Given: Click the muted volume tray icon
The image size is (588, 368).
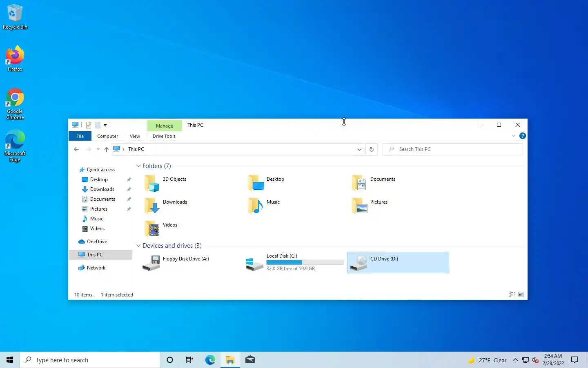Looking at the screenshot, I should click(x=535, y=360).
